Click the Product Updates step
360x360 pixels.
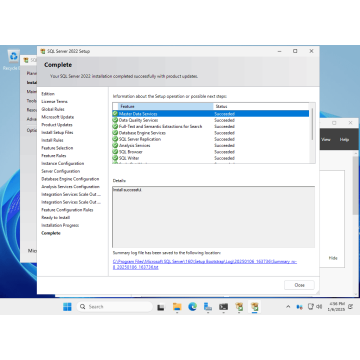57,125
